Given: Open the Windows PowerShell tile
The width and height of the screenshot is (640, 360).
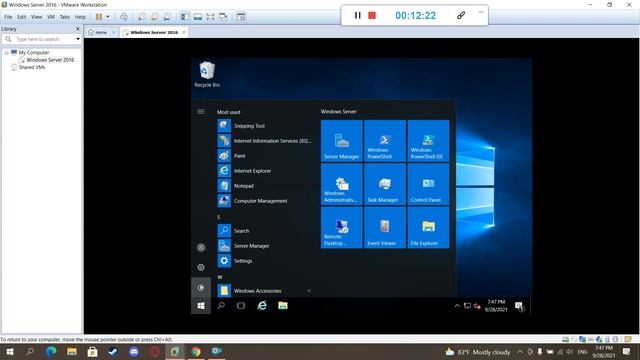Looking at the screenshot, I should tap(385, 141).
